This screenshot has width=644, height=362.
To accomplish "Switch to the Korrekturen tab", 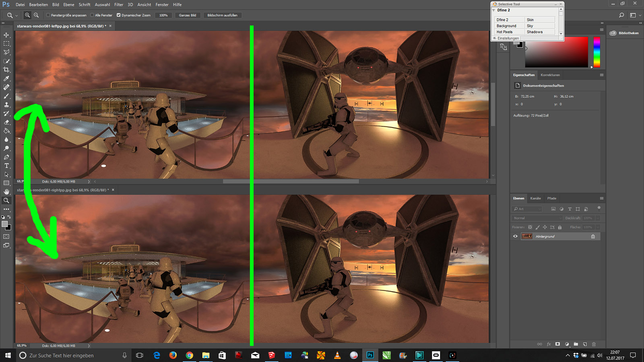I will (x=550, y=75).
